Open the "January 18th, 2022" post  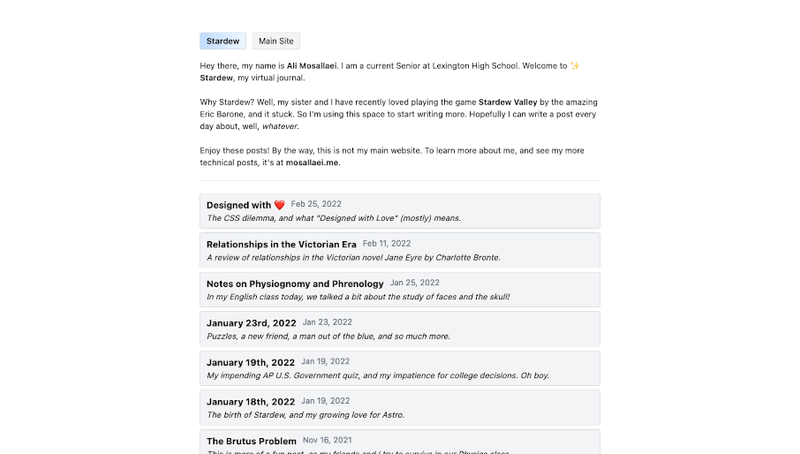click(x=250, y=402)
